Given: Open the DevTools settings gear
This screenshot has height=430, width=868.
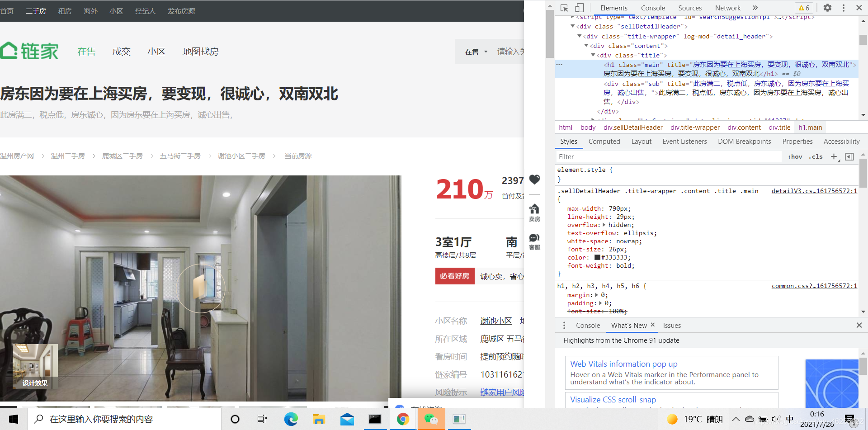Looking at the screenshot, I should [x=827, y=8].
